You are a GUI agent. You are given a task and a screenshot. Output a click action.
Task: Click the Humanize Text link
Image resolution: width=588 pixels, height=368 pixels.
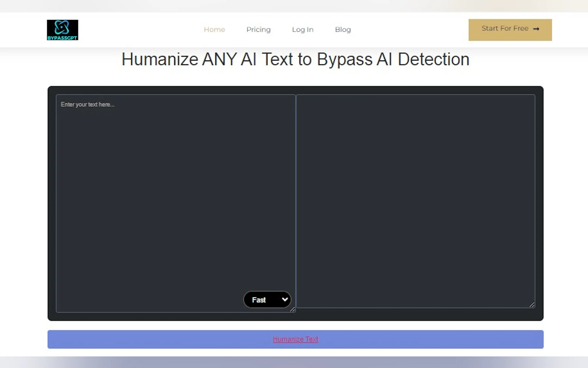click(x=295, y=339)
